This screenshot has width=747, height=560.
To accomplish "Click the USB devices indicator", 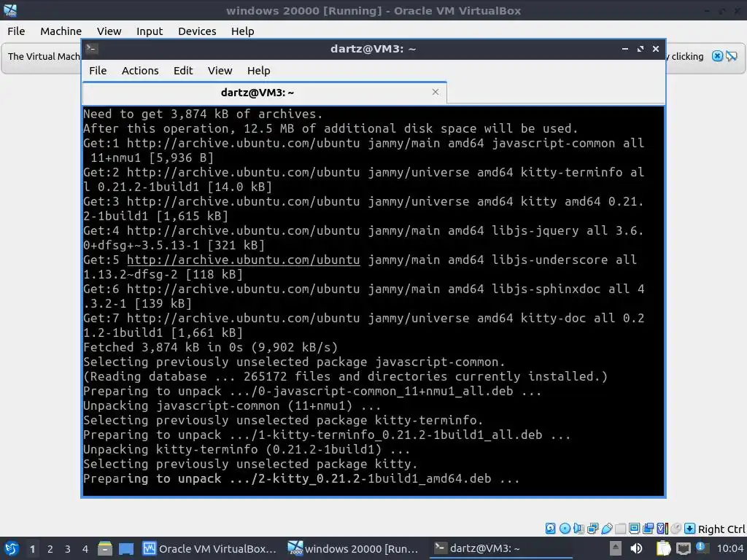I will [x=606, y=528].
